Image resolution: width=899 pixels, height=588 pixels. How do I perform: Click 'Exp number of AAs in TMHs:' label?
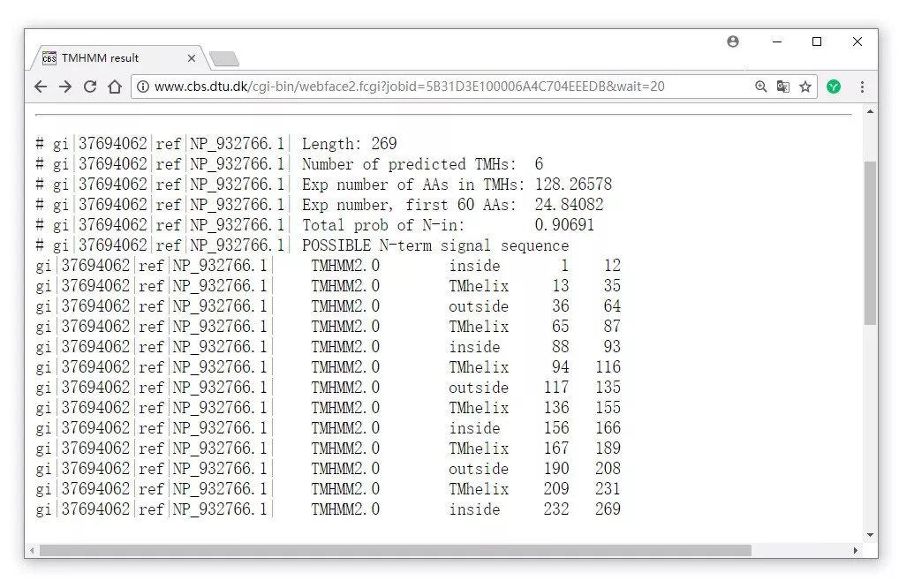[413, 185]
